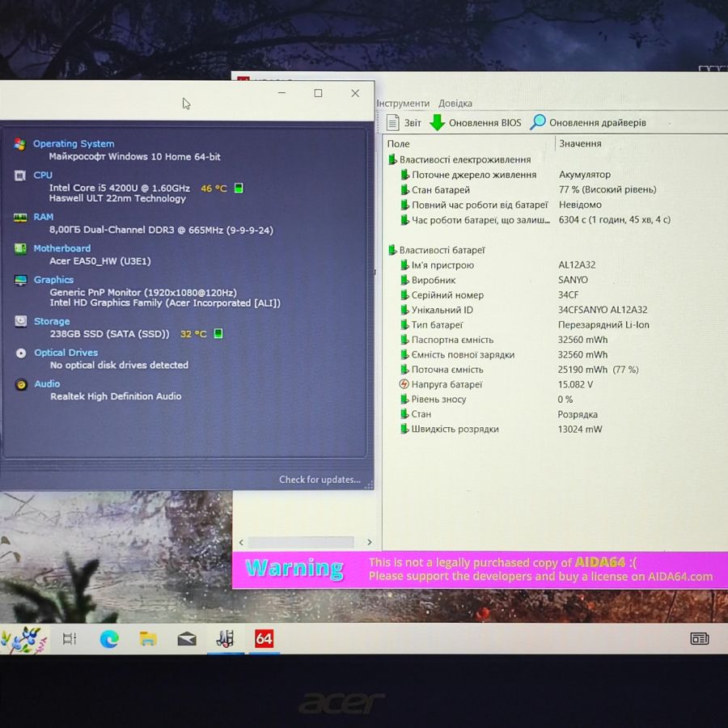Click the CPU chip icon in Speccy
Screen dimensions: 728x728
[20, 176]
